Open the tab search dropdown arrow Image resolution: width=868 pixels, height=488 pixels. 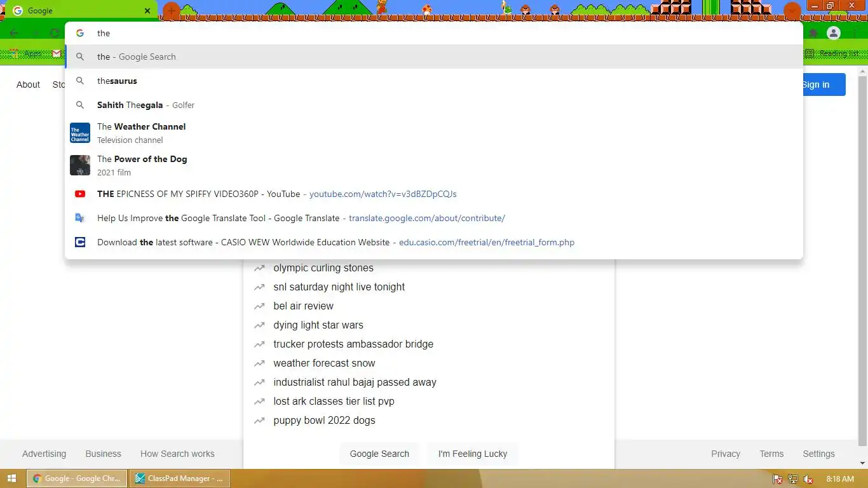(792, 11)
